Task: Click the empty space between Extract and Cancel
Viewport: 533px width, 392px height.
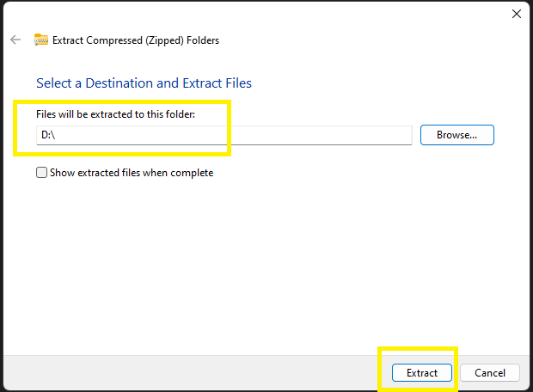Action: coord(456,373)
